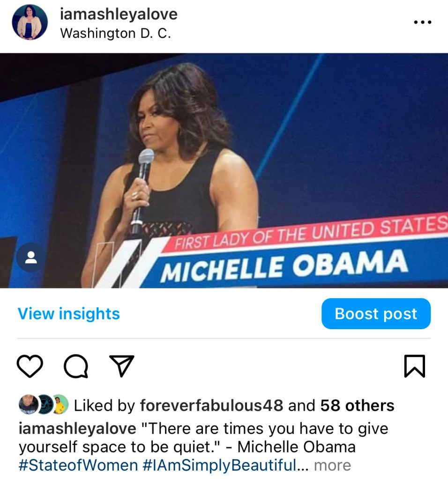
Task: Save post with the bookmark icon
Action: click(415, 366)
